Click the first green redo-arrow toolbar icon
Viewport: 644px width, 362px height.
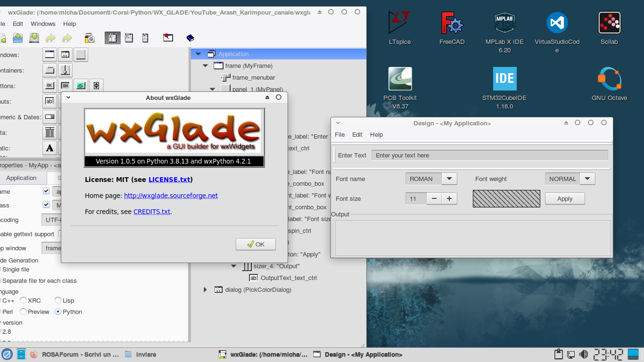click(x=50, y=38)
